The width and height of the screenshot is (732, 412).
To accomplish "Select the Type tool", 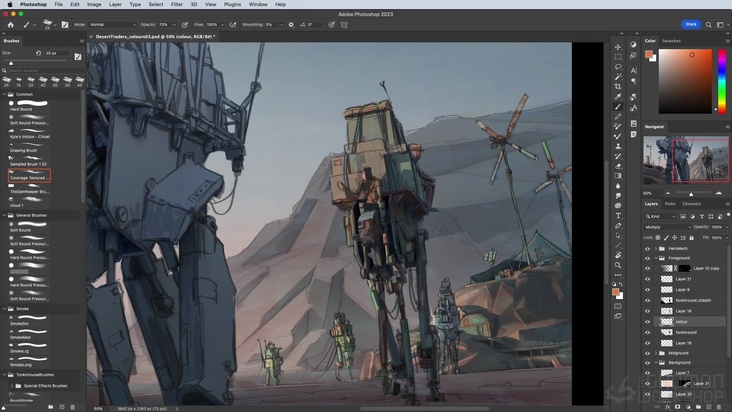I will pyautogui.click(x=618, y=216).
